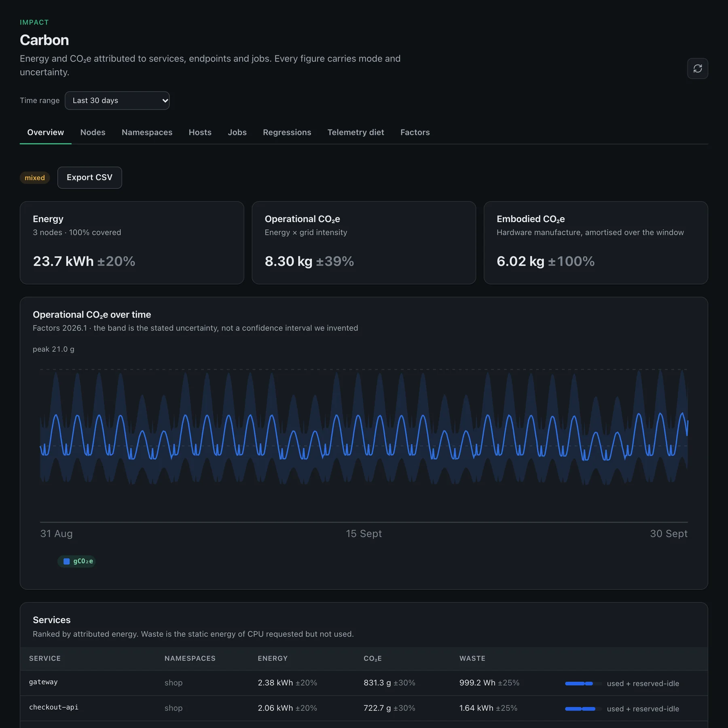
Task: Click the shop namespace in gateway row
Action: click(x=174, y=683)
